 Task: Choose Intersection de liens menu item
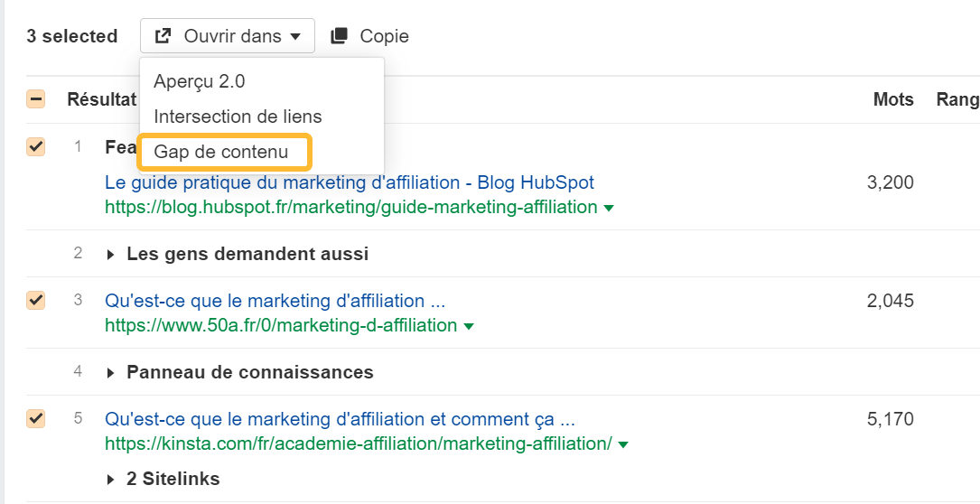(x=238, y=117)
